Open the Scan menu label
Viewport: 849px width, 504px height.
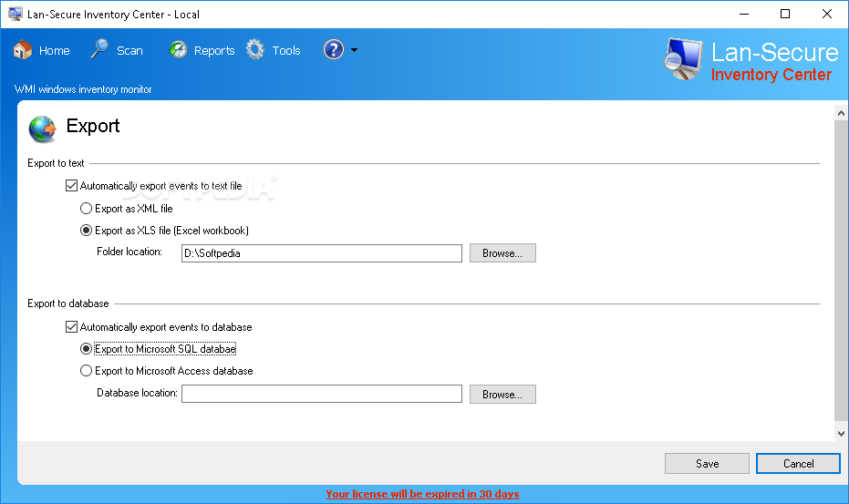(x=129, y=50)
